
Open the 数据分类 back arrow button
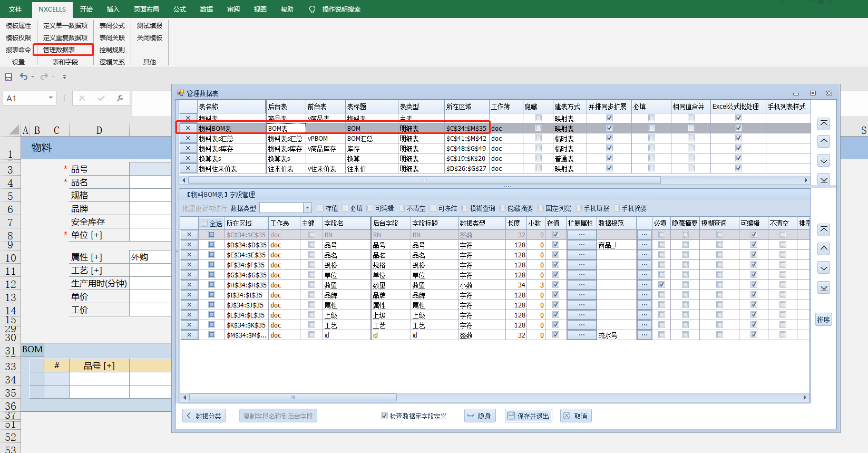[x=204, y=416]
